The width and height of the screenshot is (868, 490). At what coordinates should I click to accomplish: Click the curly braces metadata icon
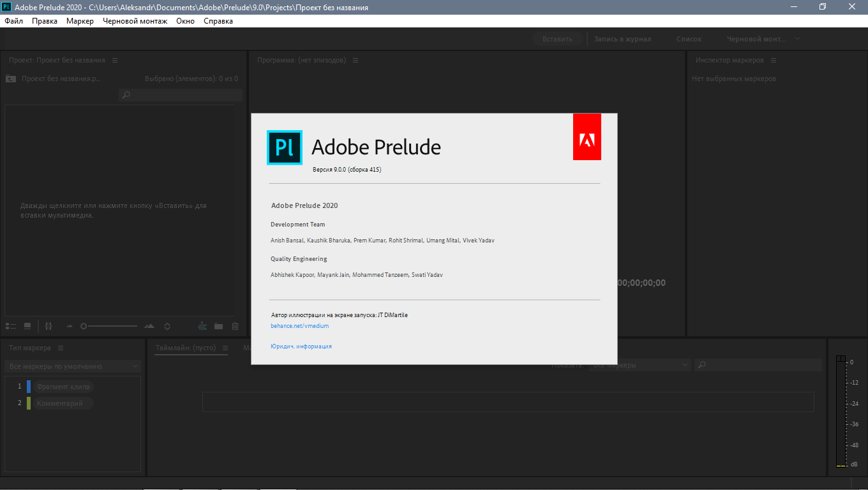point(49,326)
